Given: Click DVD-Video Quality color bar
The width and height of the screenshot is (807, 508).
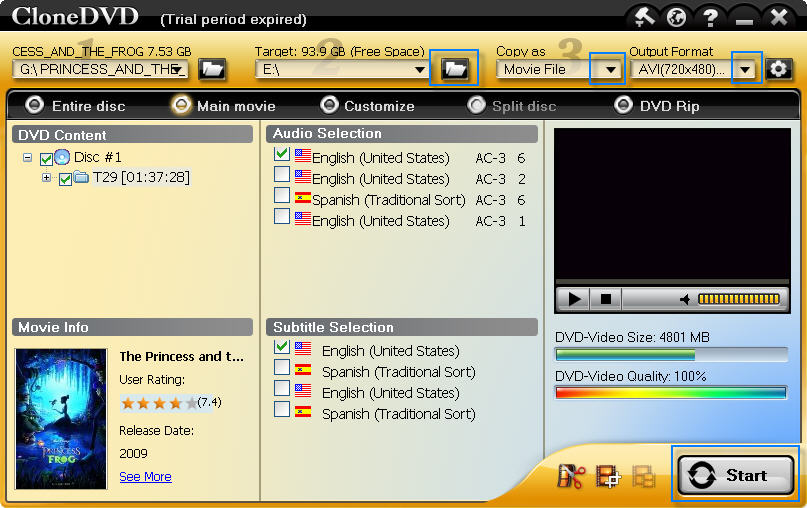Looking at the screenshot, I should (x=671, y=393).
